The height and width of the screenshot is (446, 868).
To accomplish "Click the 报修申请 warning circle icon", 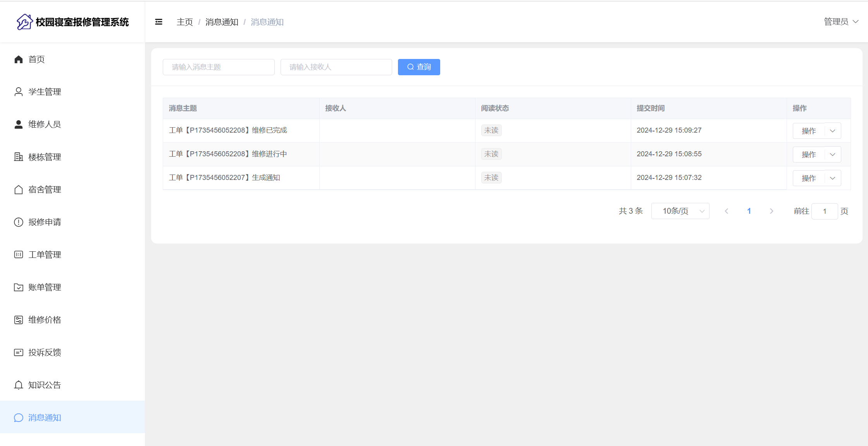I will (19, 222).
